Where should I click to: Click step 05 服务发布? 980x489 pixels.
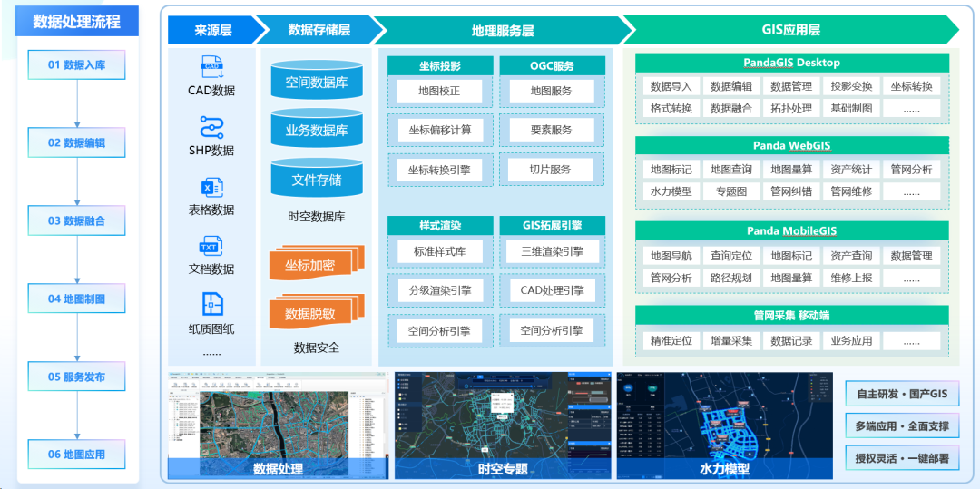pyautogui.click(x=77, y=377)
